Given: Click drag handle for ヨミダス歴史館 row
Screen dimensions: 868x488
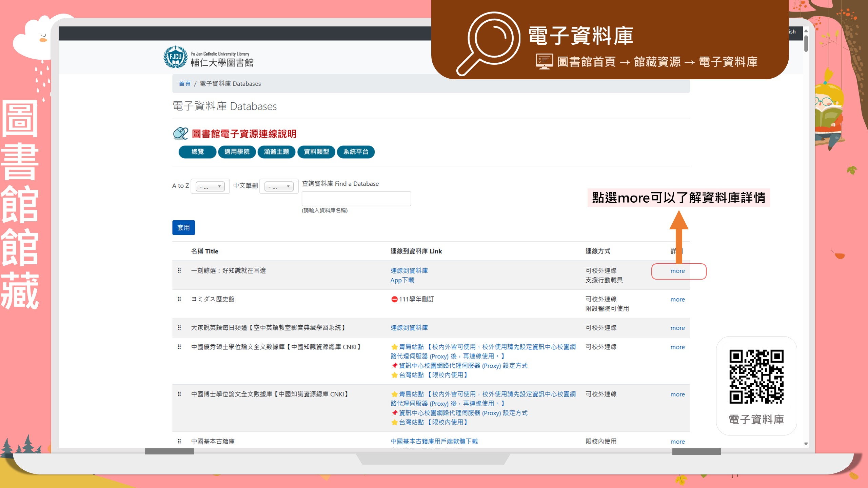Looking at the screenshot, I should [x=179, y=299].
